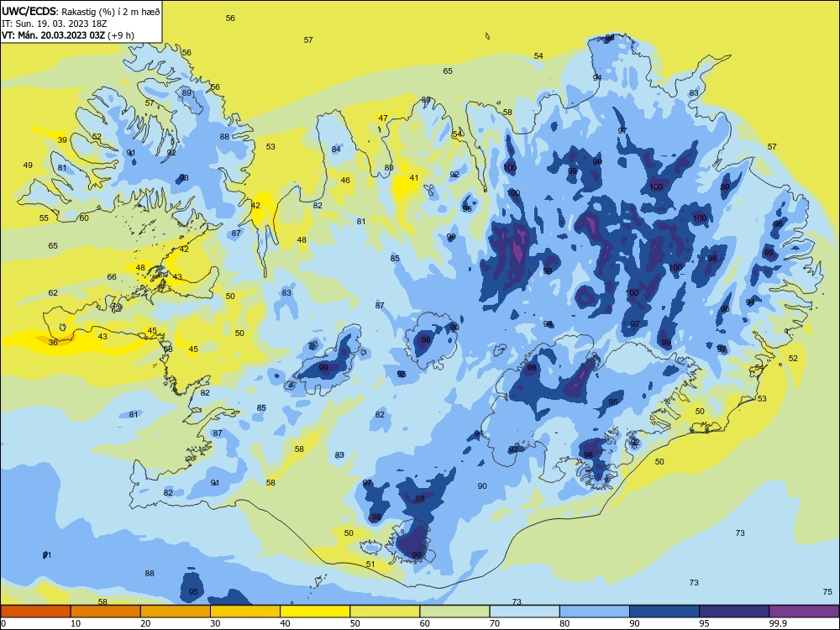Viewport: 840px width, 630px height.
Task: Click the 80–90 medium blue legend swatch
Action: coord(595,612)
